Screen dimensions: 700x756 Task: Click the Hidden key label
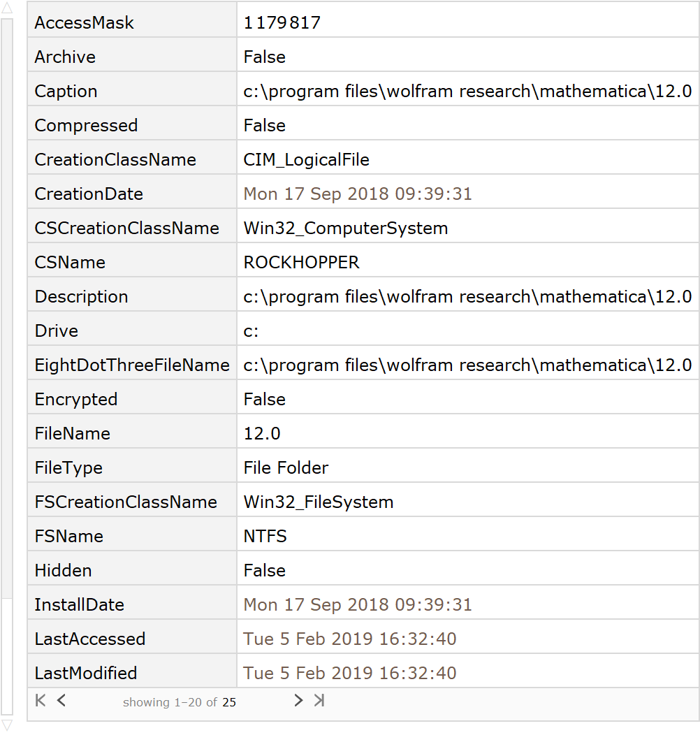point(63,571)
